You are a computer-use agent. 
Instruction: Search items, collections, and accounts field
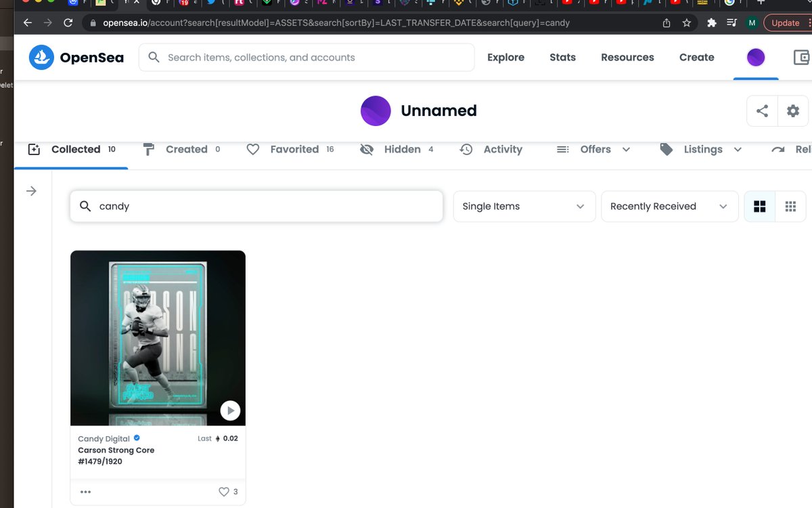click(x=307, y=58)
